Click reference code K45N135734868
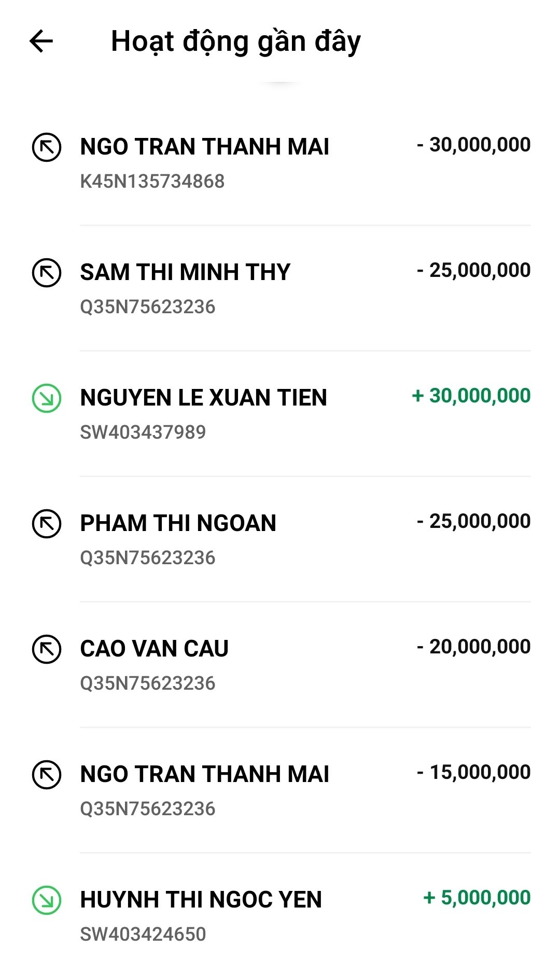This screenshot has width=560, height=977. point(152,181)
